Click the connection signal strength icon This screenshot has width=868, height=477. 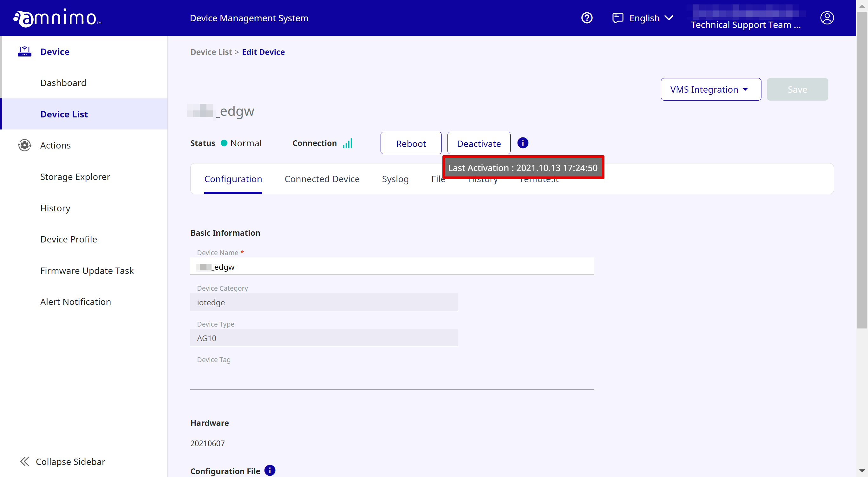point(347,143)
